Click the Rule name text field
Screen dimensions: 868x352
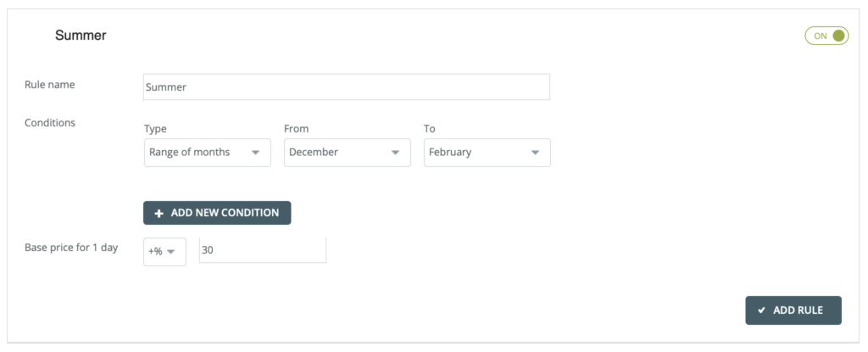347,87
